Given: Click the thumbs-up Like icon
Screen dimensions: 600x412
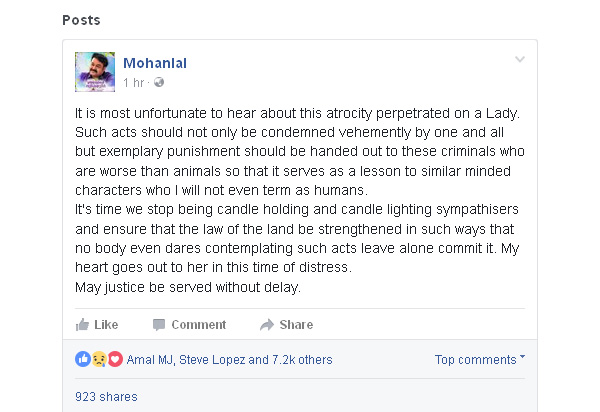Looking at the screenshot, I should [83, 324].
